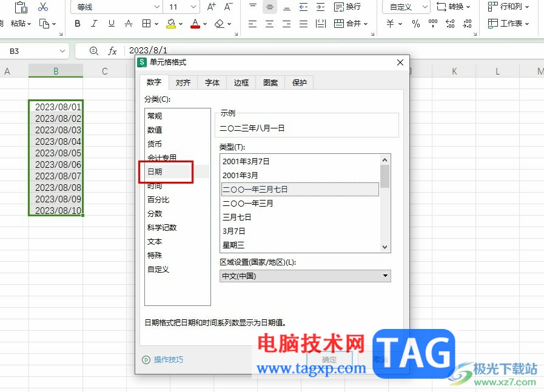Toggle Underline formatting
The width and height of the screenshot is (544, 392).
tap(111, 24)
